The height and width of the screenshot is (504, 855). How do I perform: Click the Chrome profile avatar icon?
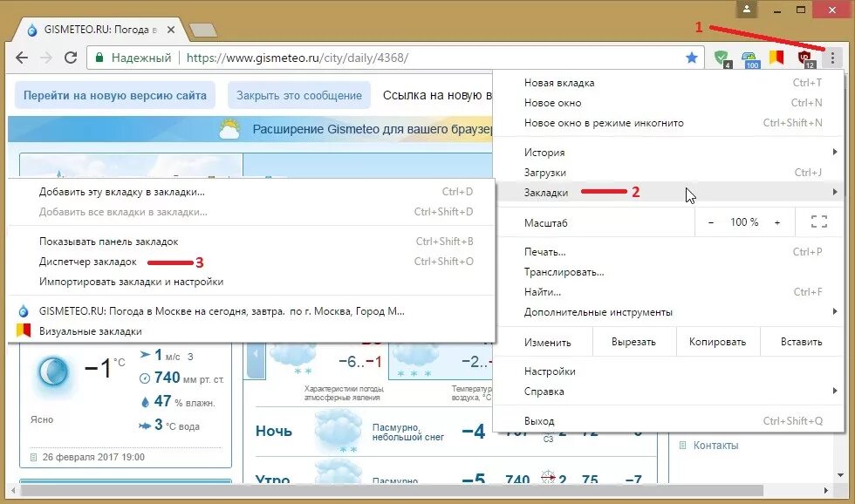tap(747, 10)
